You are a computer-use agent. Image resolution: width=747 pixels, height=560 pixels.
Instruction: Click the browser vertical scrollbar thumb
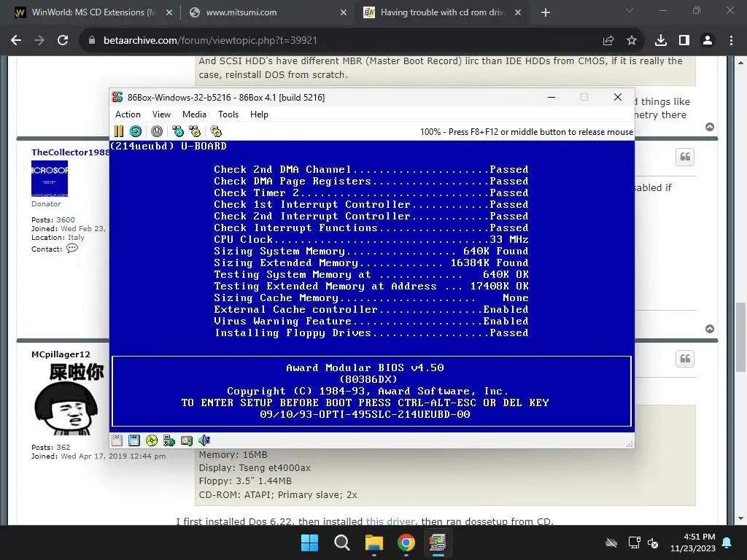[x=741, y=337]
